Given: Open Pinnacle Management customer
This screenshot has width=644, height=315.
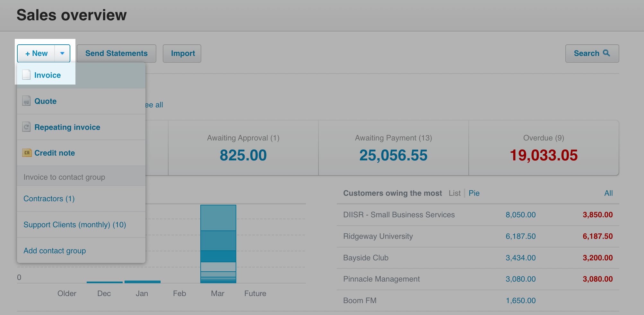Looking at the screenshot, I should click(381, 279).
